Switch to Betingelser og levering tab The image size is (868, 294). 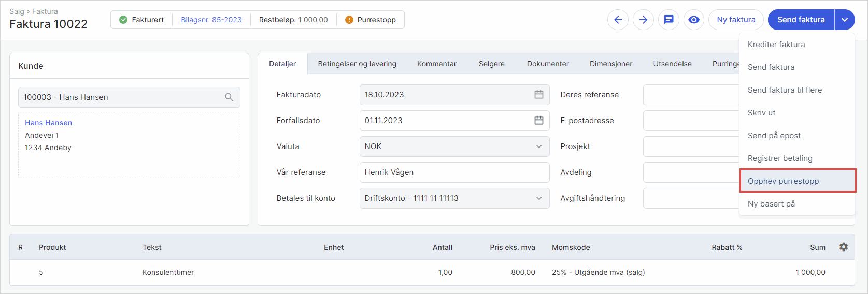coord(357,64)
